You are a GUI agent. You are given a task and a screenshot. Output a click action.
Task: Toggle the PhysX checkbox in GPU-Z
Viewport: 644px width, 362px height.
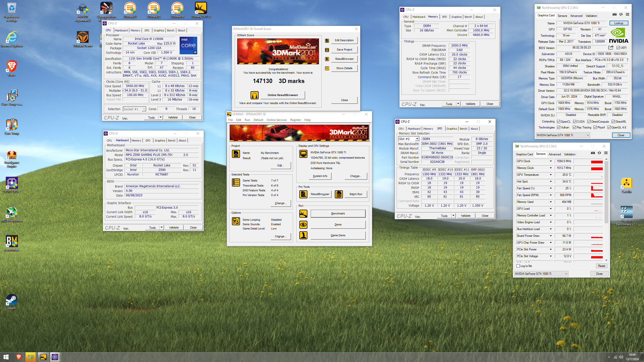(x=595, y=127)
